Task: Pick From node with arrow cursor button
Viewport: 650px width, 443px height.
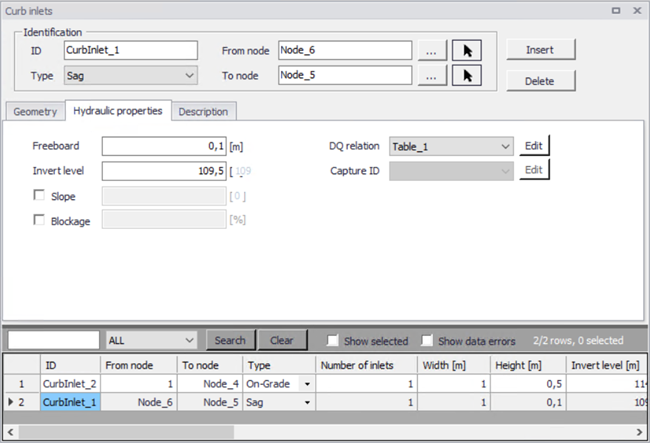Action: (x=466, y=51)
